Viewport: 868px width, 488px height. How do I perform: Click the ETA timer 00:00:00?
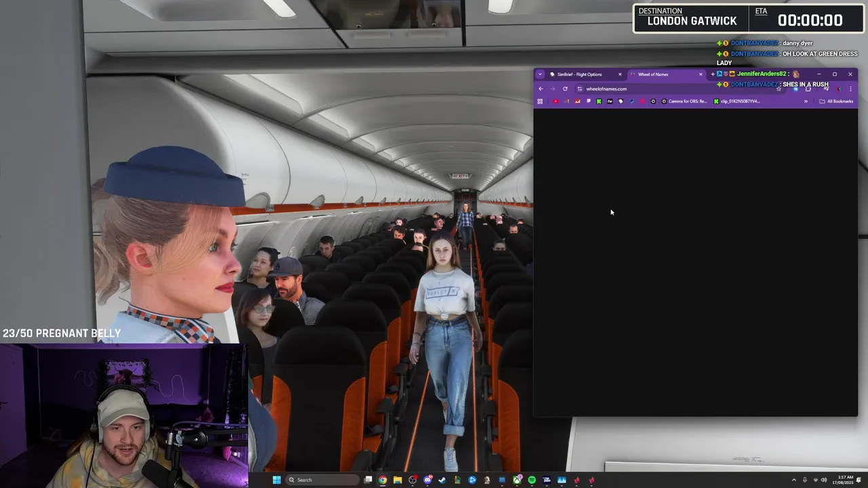[810, 20]
